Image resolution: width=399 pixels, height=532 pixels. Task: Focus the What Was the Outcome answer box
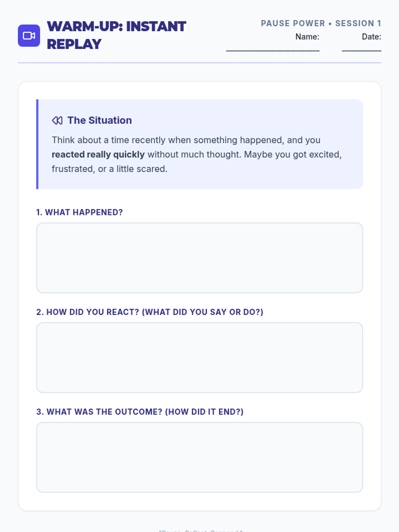point(199,458)
